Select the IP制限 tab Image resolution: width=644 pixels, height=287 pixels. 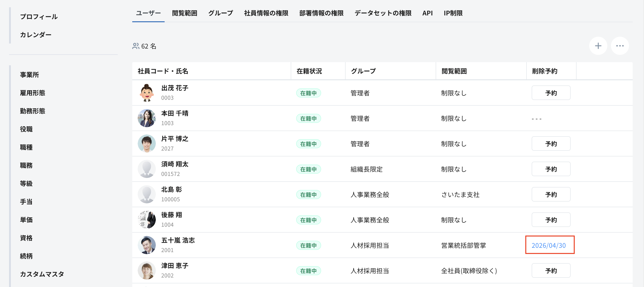coord(453,13)
